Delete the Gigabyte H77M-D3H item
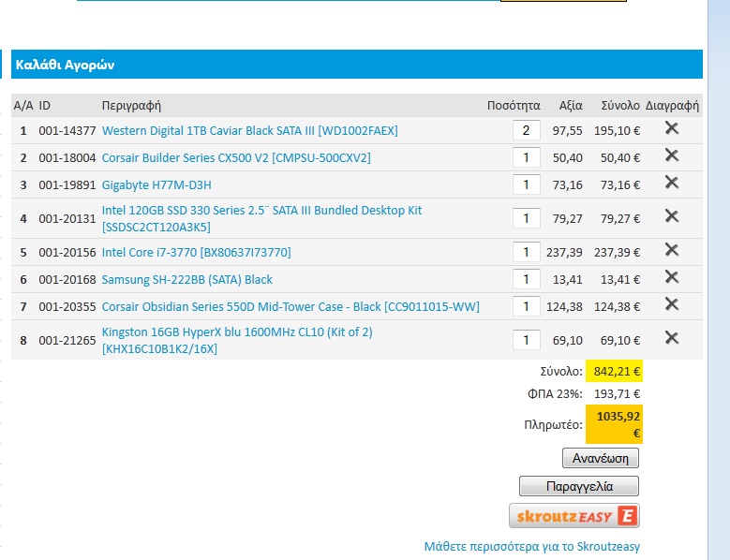Screen dimensions: 730x560 (671, 182)
